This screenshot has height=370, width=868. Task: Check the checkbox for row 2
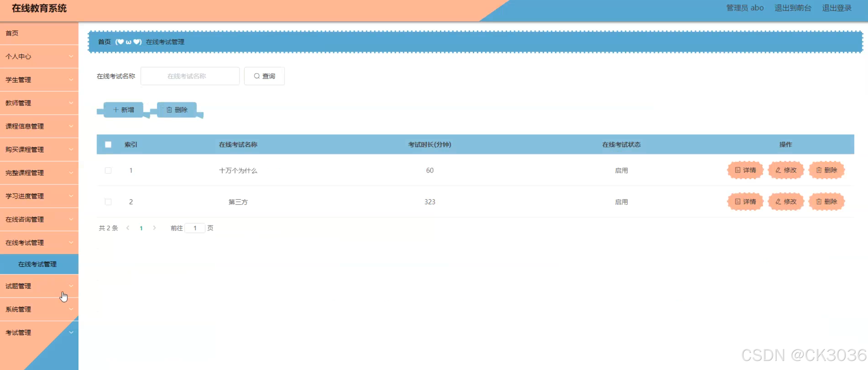coord(108,202)
